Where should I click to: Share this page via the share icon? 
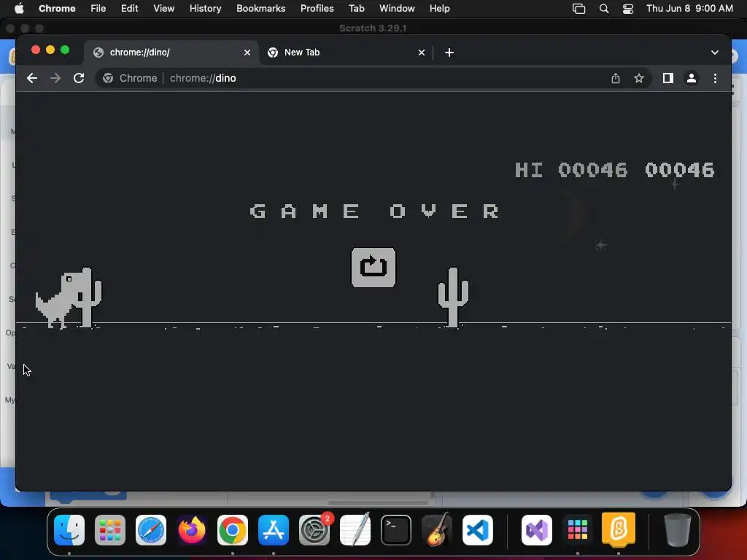[x=616, y=78]
